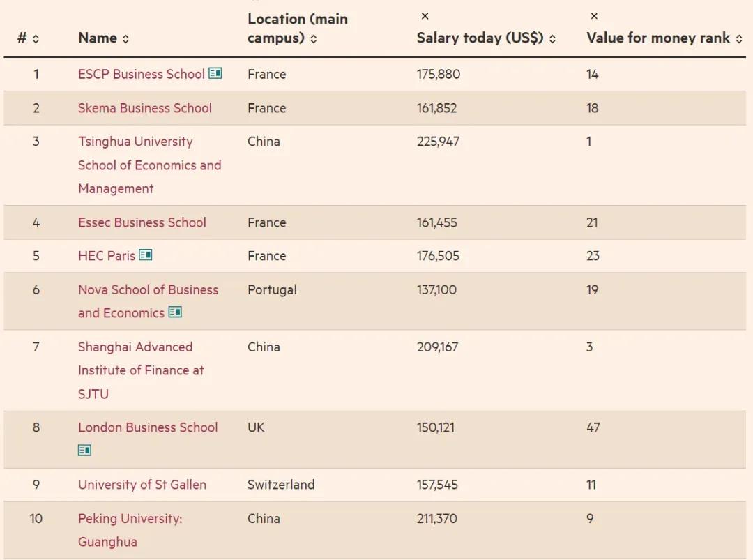
Task: Open Tsinghua University School of Economics link
Action: coord(149,165)
